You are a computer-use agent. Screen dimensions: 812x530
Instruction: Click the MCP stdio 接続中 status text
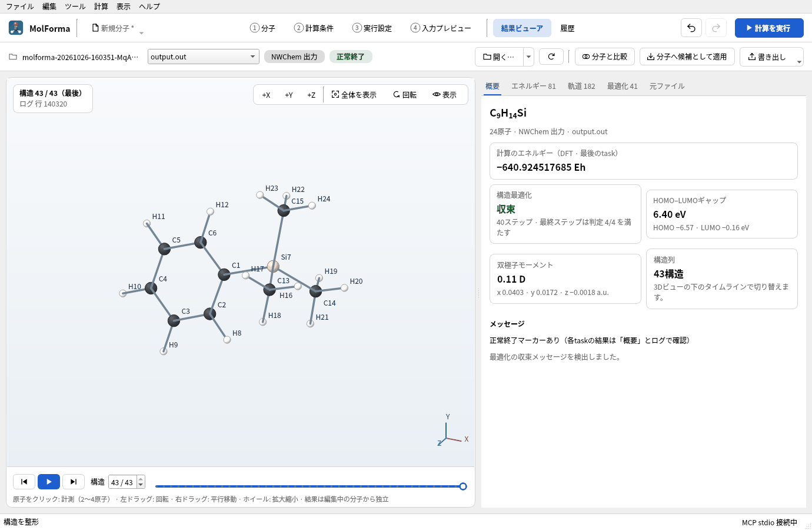[x=770, y=522]
